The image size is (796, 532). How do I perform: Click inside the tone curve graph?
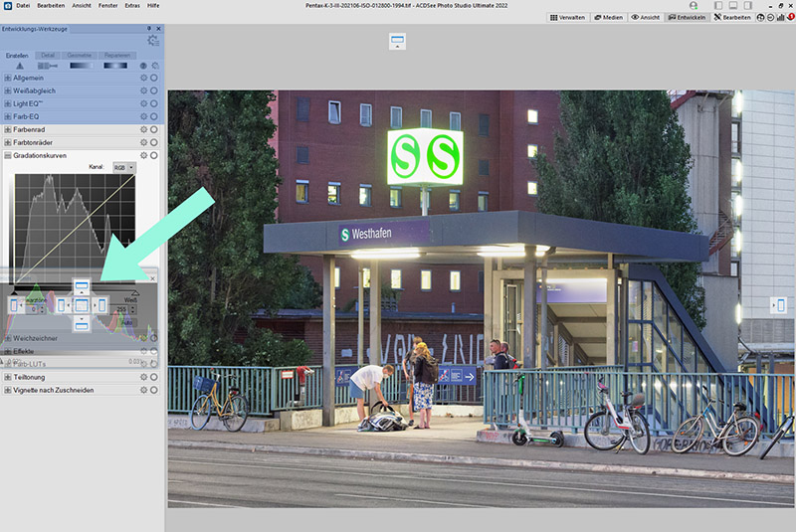coord(76,229)
